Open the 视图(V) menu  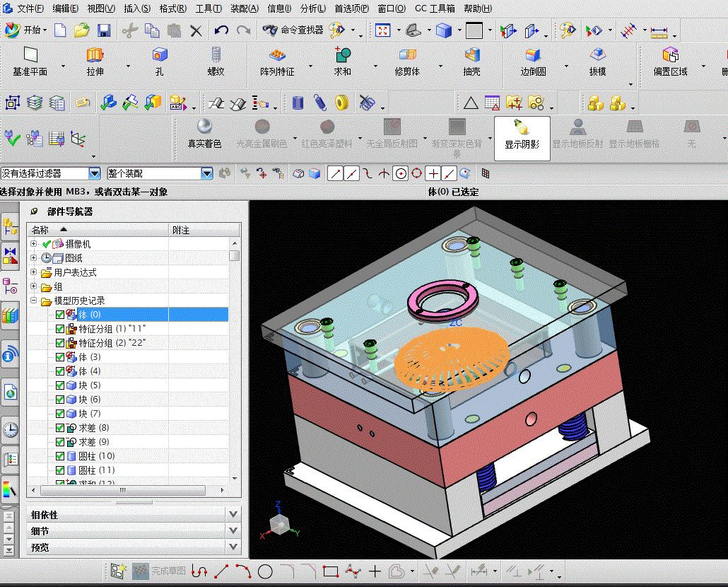coord(101,8)
